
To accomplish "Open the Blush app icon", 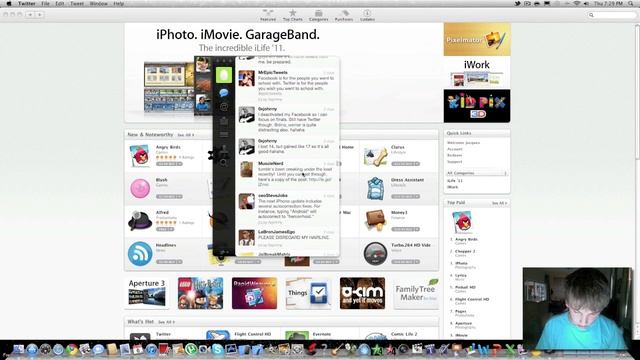I will coord(140,189).
